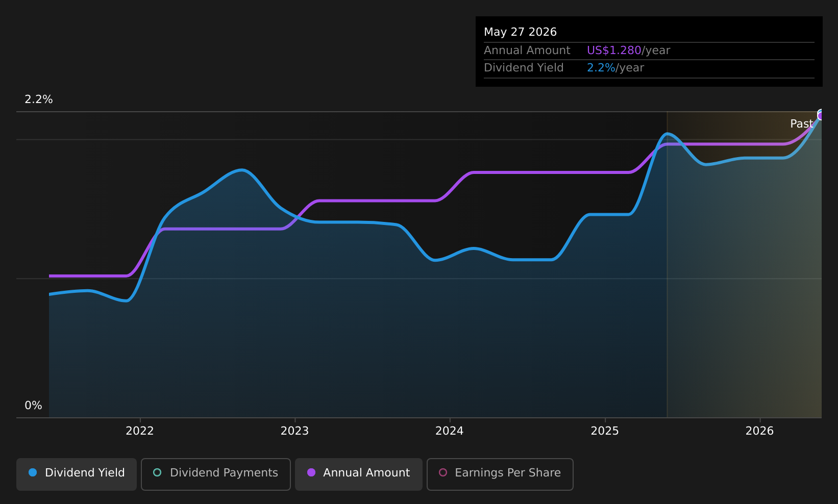The width and height of the screenshot is (838, 504).
Task: Click the 2025 x-axis label
Action: click(x=605, y=431)
